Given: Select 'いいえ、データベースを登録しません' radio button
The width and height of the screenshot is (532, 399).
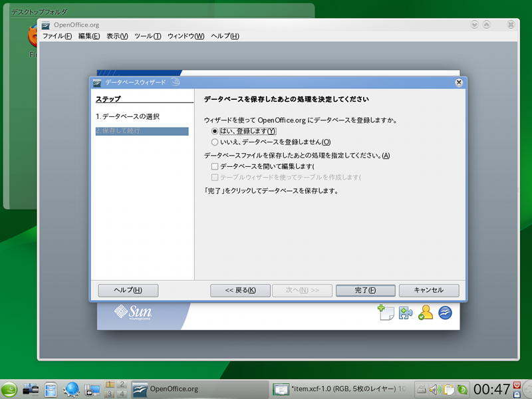Looking at the screenshot, I should (x=215, y=142).
